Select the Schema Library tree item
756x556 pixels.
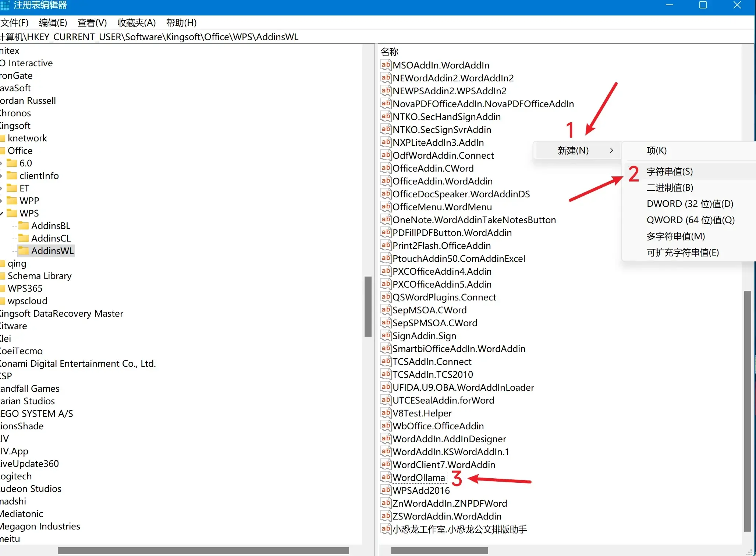[39, 276]
